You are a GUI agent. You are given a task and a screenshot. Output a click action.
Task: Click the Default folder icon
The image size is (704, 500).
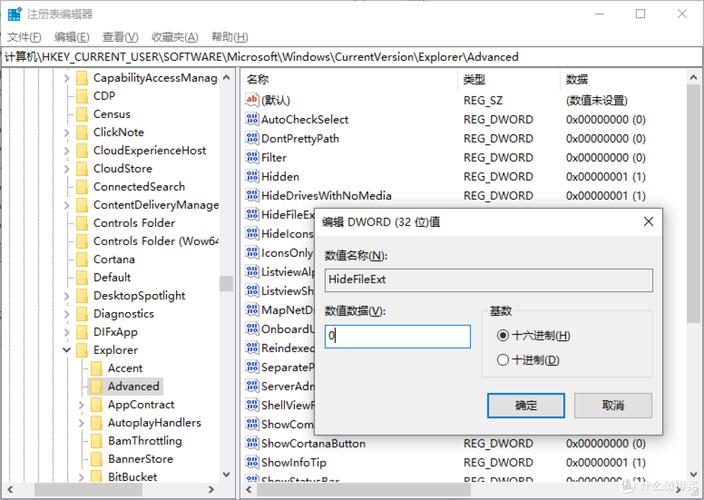pos(82,277)
